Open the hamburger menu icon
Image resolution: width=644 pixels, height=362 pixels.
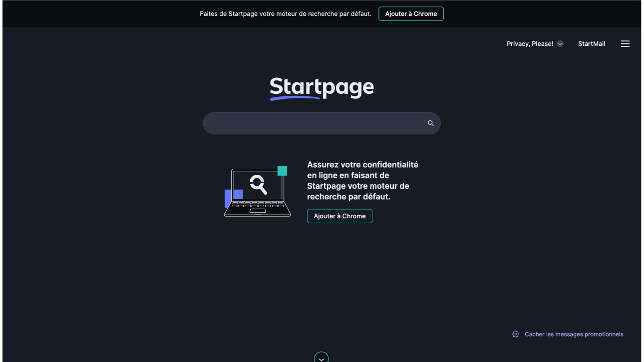(x=625, y=44)
